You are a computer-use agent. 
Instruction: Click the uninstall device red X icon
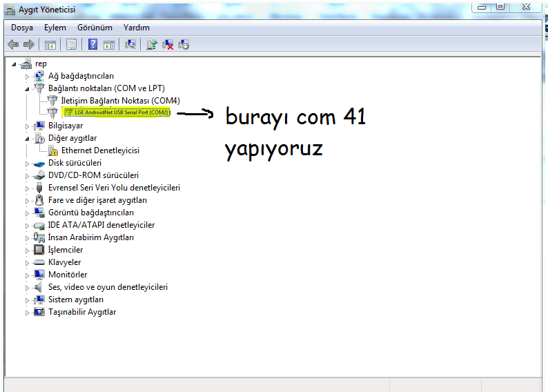pos(168,45)
